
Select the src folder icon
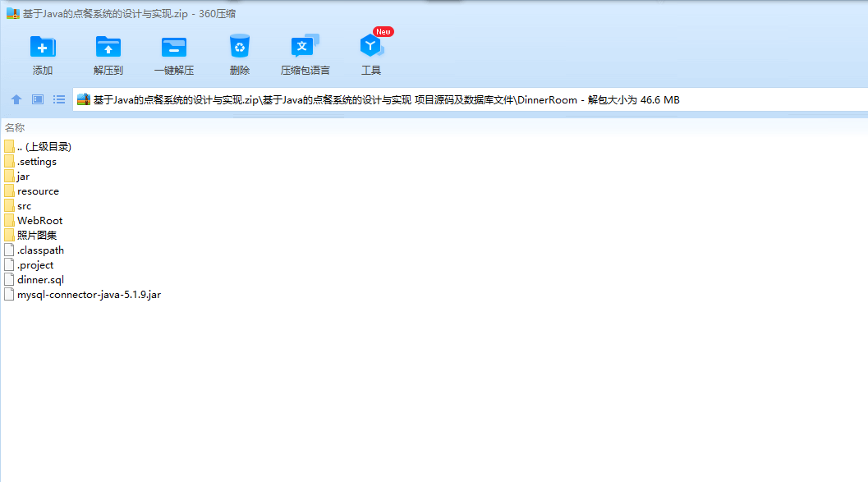[9, 206]
